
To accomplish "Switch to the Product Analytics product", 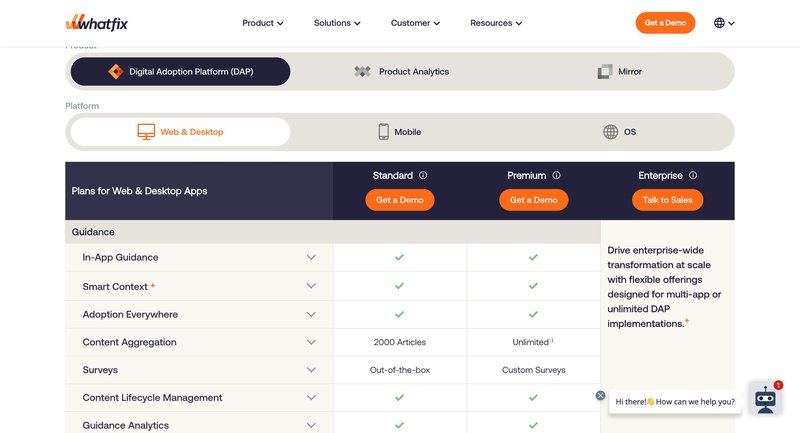I will [x=402, y=72].
